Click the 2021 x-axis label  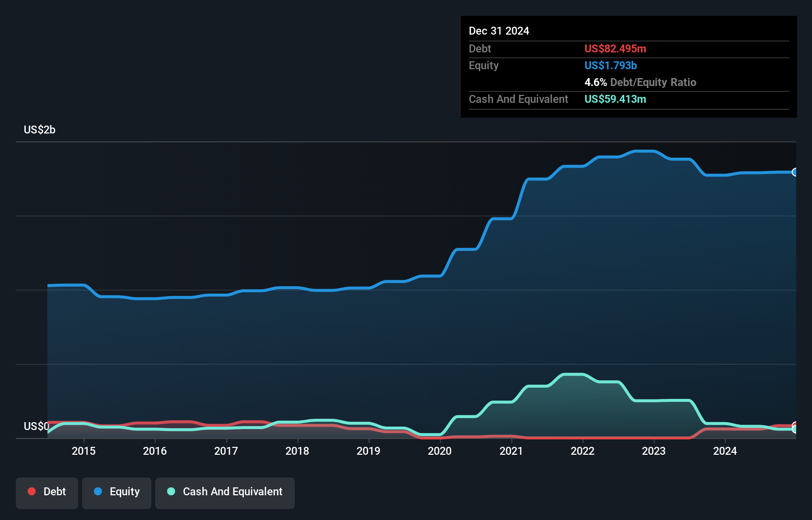(511, 451)
